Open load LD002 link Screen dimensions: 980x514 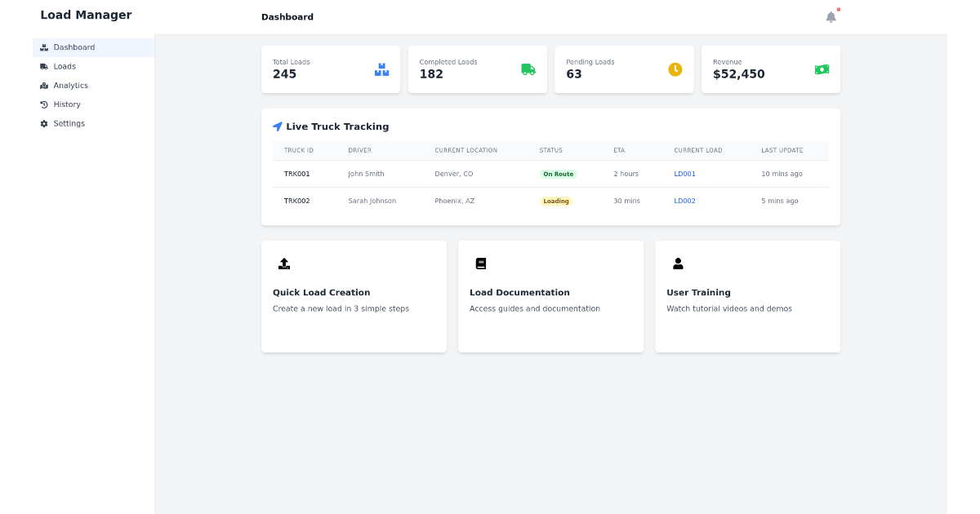(684, 200)
